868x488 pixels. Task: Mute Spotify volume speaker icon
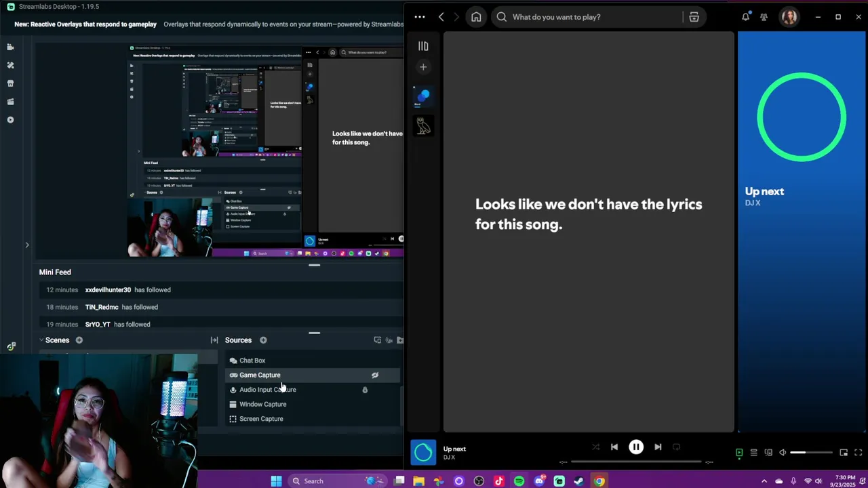tap(783, 453)
